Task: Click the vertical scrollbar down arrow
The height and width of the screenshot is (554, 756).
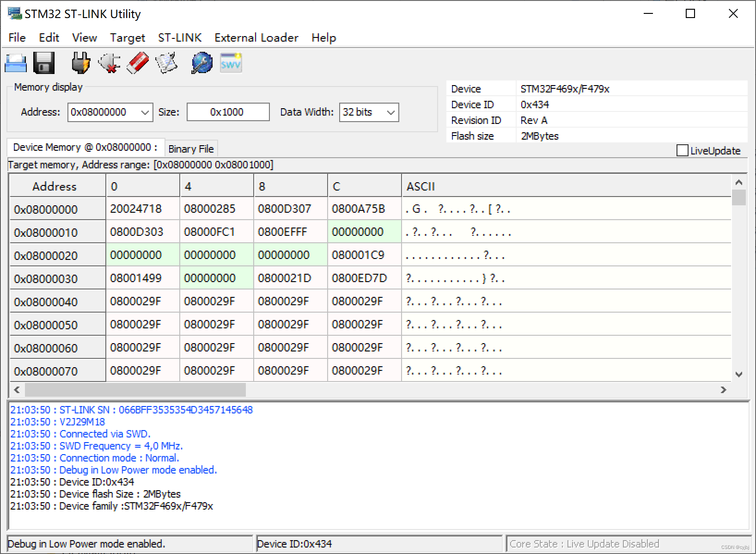Action: point(738,374)
